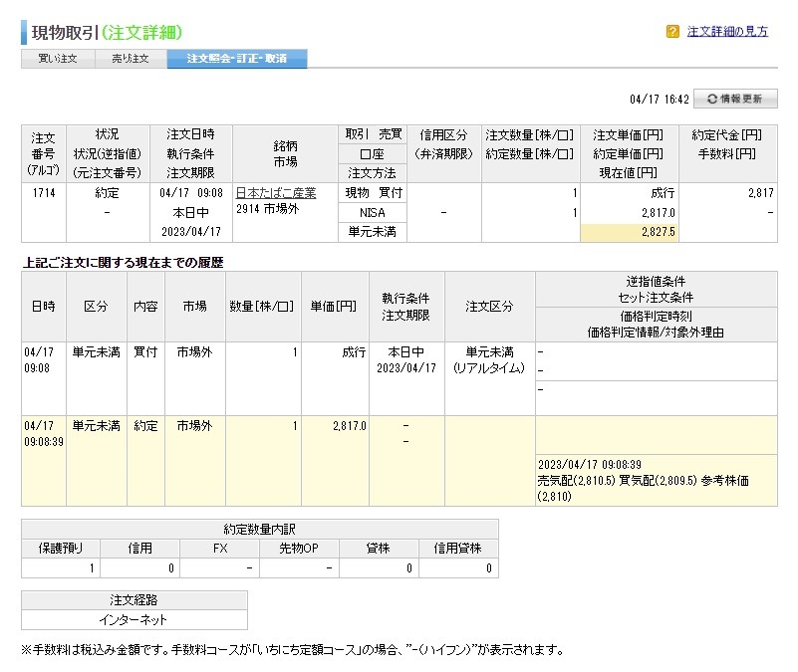Click the 情報更新 refresh button
Image resolution: width=798 pixels, height=672 pixels.
[x=735, y=99]
